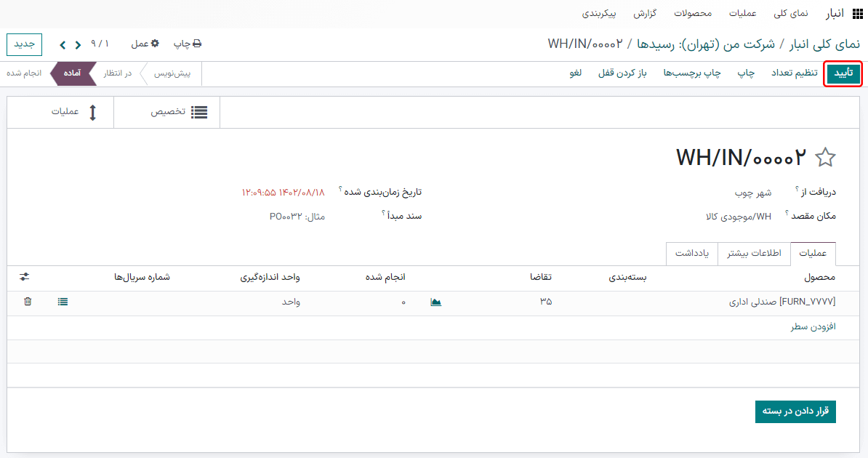Select status انجام شده in status bar
The image size is (868, 458).
24,73
